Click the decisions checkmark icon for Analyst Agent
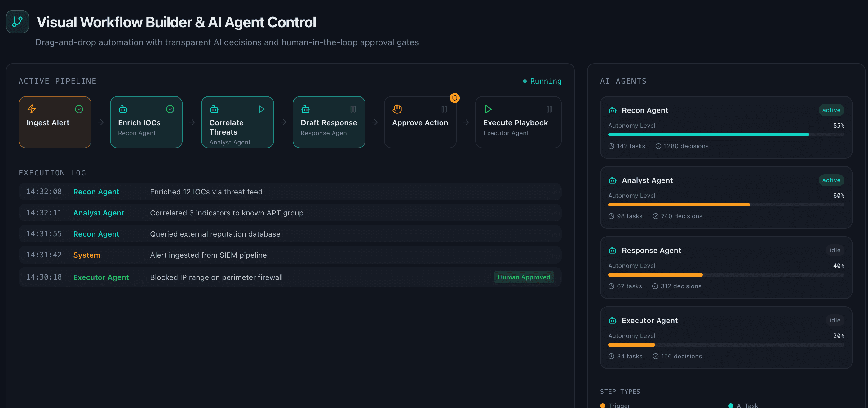This screenshot has height=408, width=868. pyautogui.click(x=655, y=216)
